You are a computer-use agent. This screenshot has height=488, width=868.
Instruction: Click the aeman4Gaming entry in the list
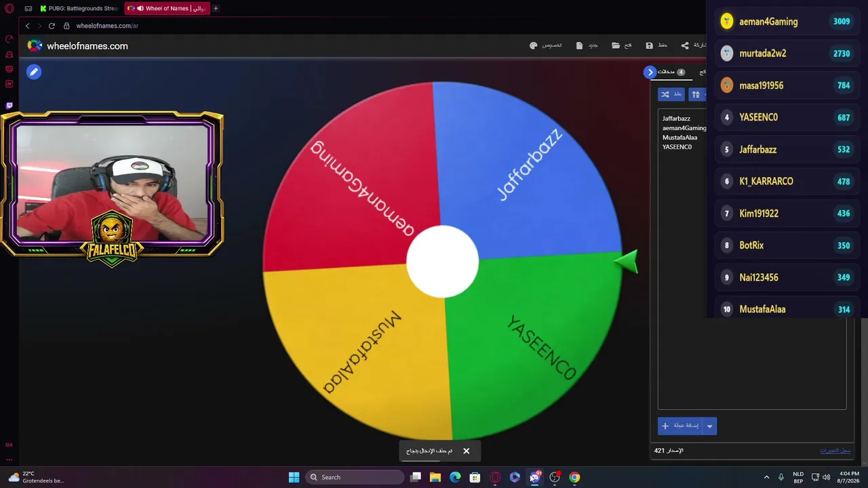click(684, 128)
